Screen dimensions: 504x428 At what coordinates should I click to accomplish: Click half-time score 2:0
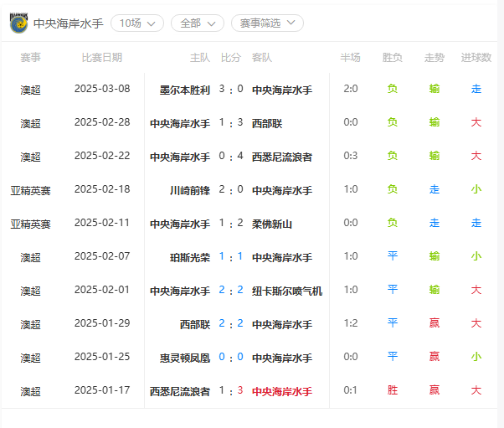[x=350, y=89]
